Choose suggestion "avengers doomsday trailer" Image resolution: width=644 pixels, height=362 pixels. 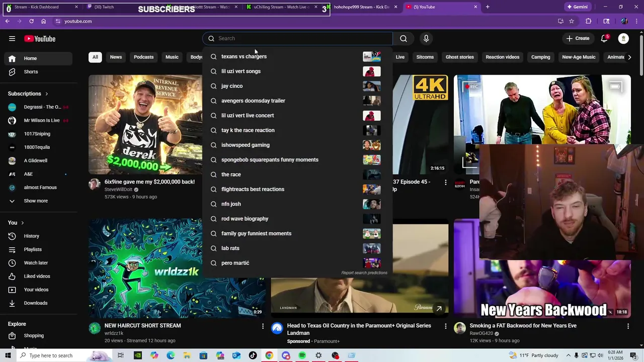(297, 101)
